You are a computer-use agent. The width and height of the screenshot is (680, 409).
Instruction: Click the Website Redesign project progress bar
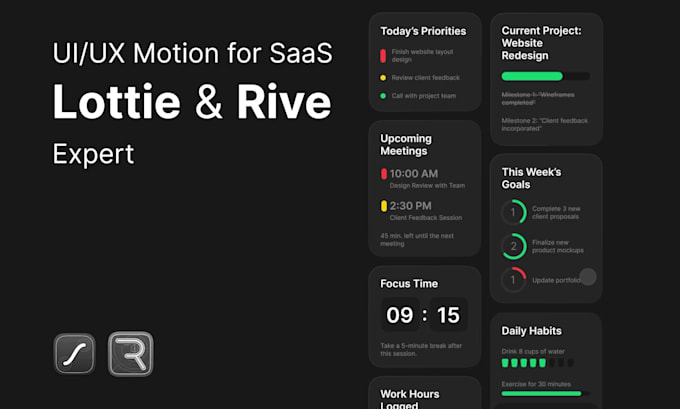click(546, 76)
